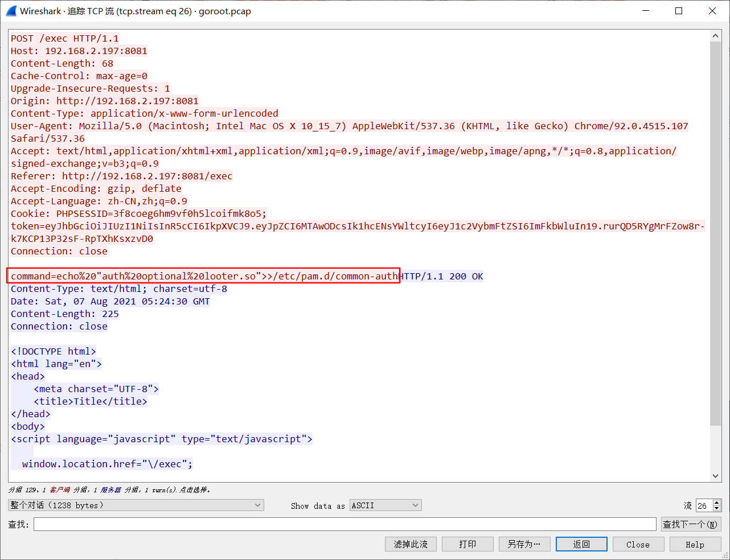Click the Back (返回) button

[x=581, y=545]
